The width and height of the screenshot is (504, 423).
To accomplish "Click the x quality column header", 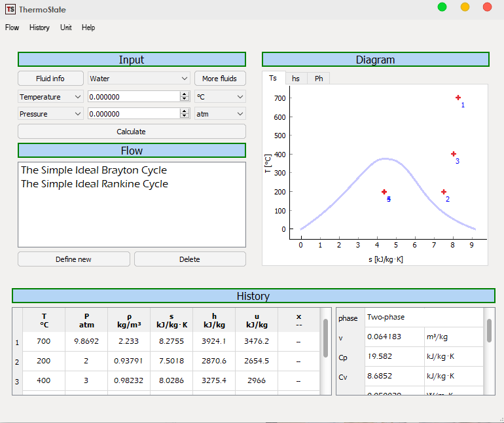I will click(x=299, y=320).
